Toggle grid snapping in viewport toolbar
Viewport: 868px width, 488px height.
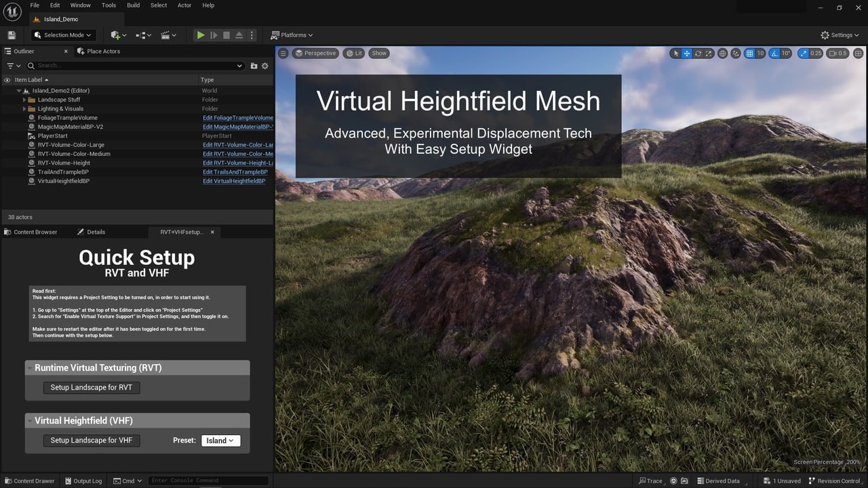coord(749,54)
